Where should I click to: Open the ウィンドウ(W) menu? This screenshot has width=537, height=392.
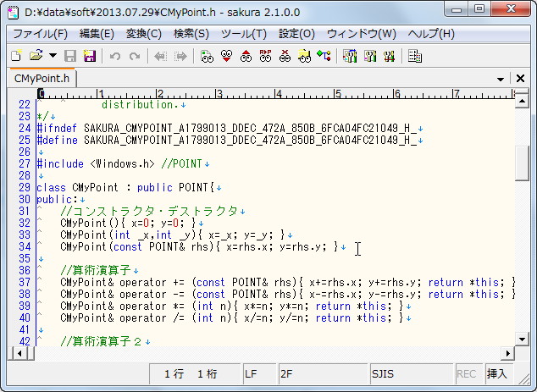(x=362, y=34)
